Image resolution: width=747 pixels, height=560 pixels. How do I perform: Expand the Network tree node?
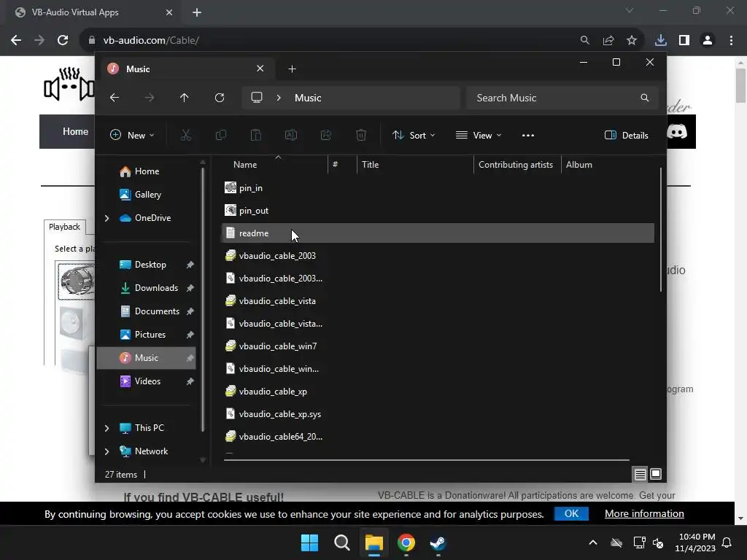(107, 451)
